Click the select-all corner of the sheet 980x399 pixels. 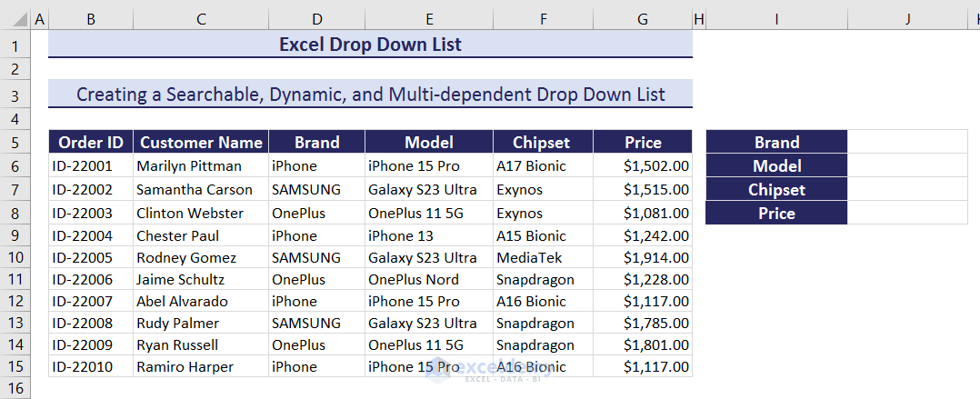coord(15,18)
